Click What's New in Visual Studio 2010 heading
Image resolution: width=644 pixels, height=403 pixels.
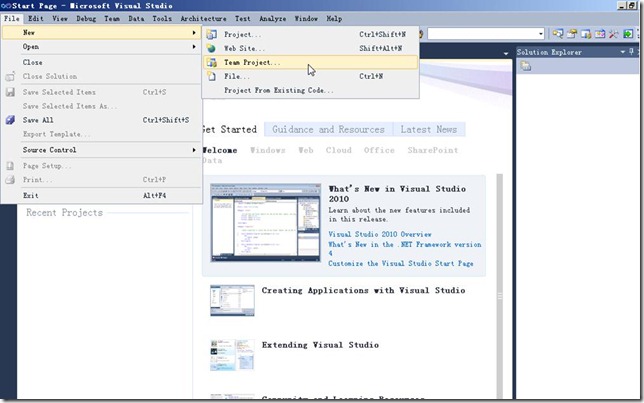(397, 194)
